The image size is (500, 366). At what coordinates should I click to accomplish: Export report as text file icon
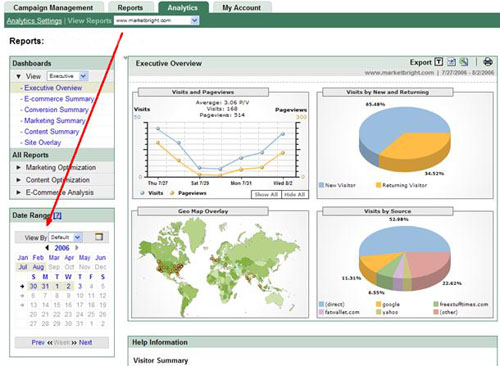tap(439, 62)
